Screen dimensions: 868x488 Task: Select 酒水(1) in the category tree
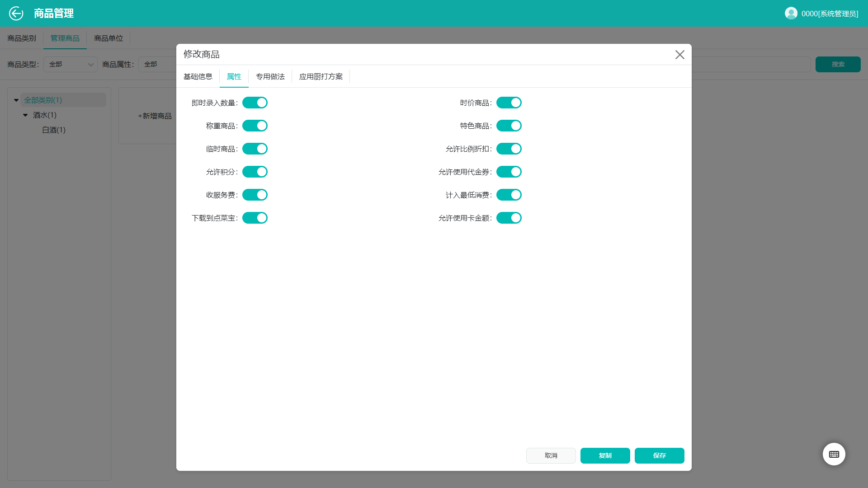(x=45, y=115)
